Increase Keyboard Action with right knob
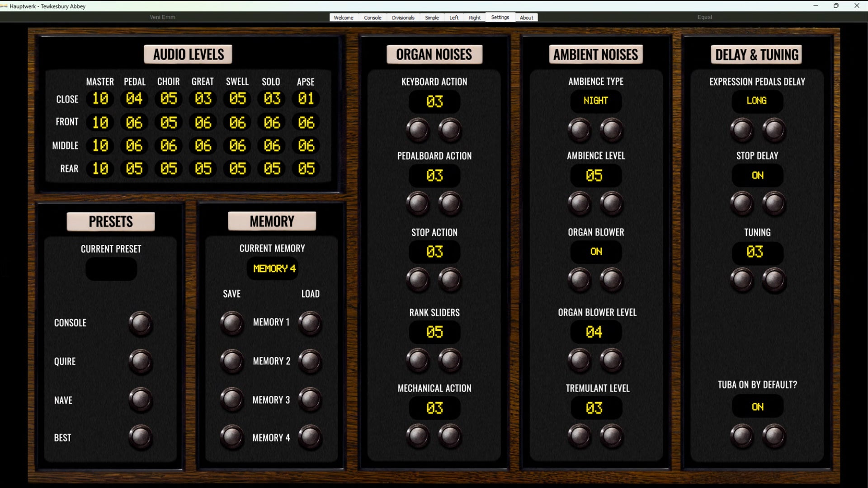This screenshot has height=488, width=868. click(450, 130)
